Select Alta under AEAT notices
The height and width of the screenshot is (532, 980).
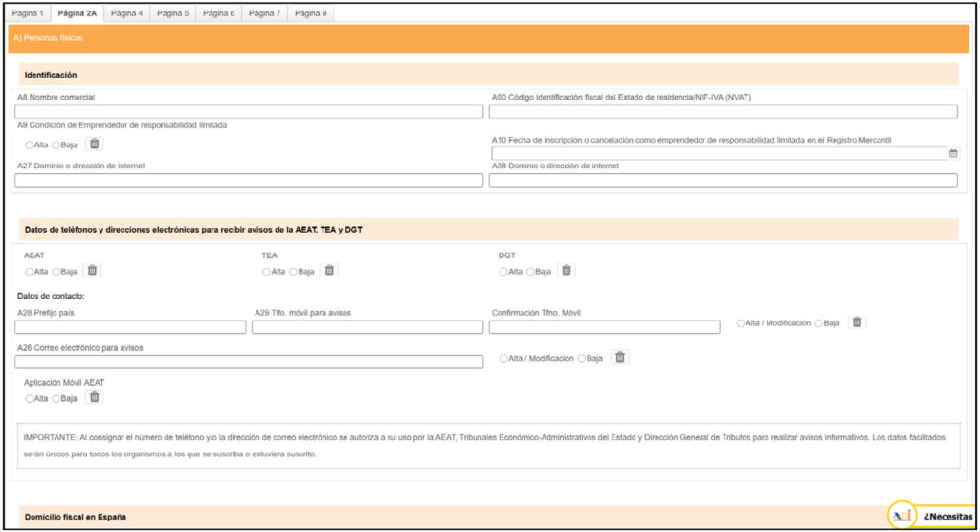click(30, 272)
